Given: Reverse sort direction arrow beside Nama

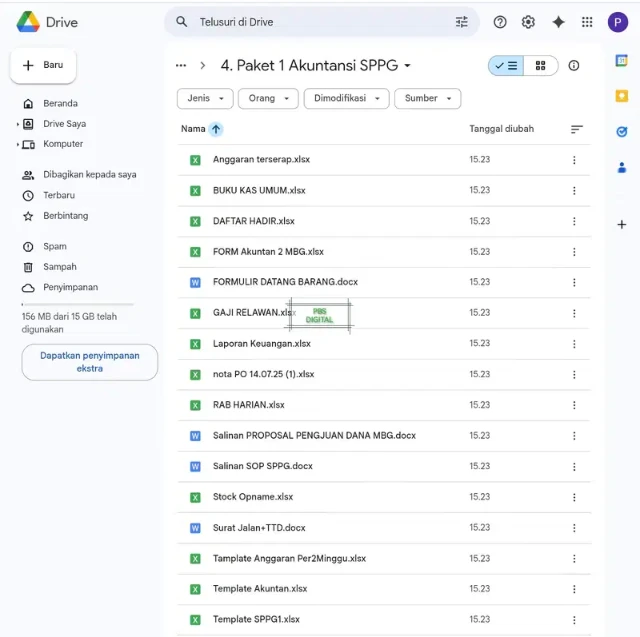Looking at the screenshot, I should [217, 129].
